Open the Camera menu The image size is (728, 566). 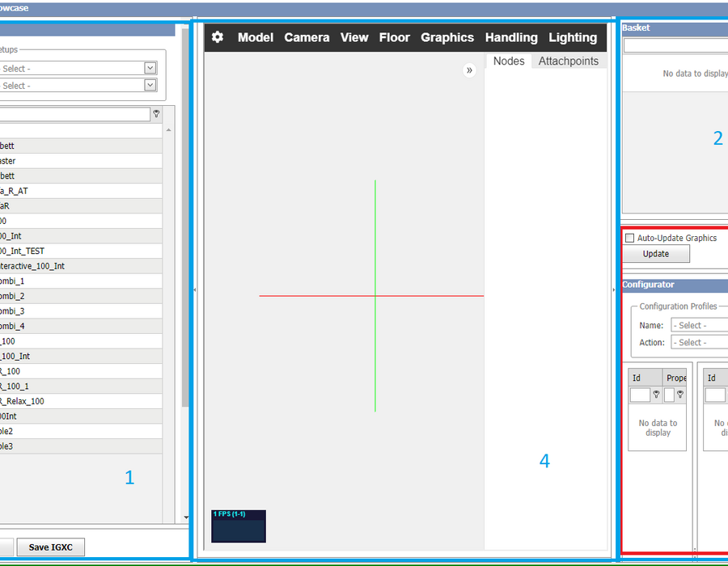click(x=307, y=37)
